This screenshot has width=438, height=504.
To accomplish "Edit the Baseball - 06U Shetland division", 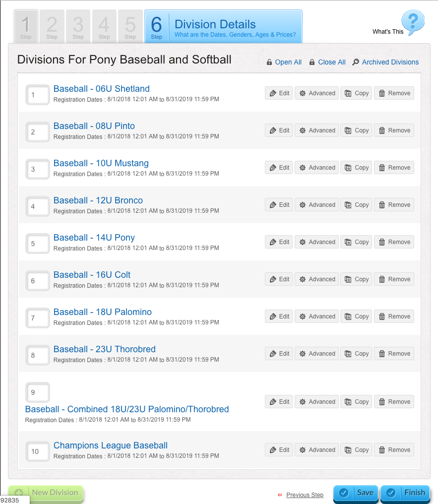I will [x=279, y=93].
